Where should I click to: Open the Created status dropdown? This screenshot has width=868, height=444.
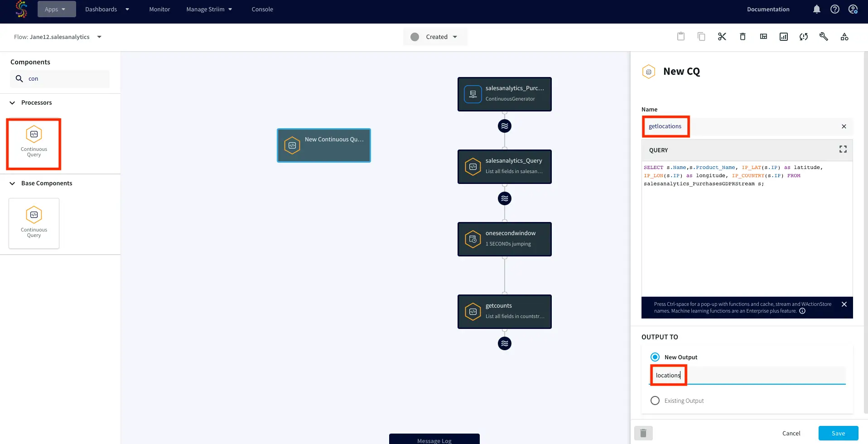435,37
